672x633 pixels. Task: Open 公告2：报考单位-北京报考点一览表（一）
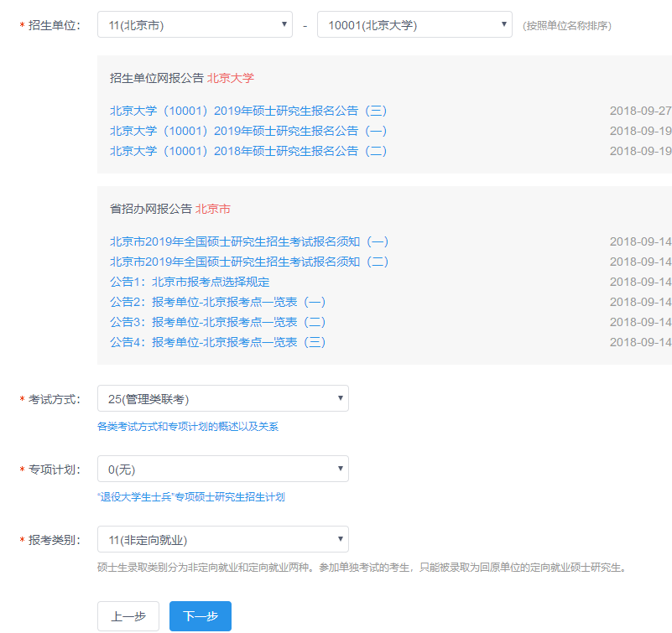click(x=217, y=302)
